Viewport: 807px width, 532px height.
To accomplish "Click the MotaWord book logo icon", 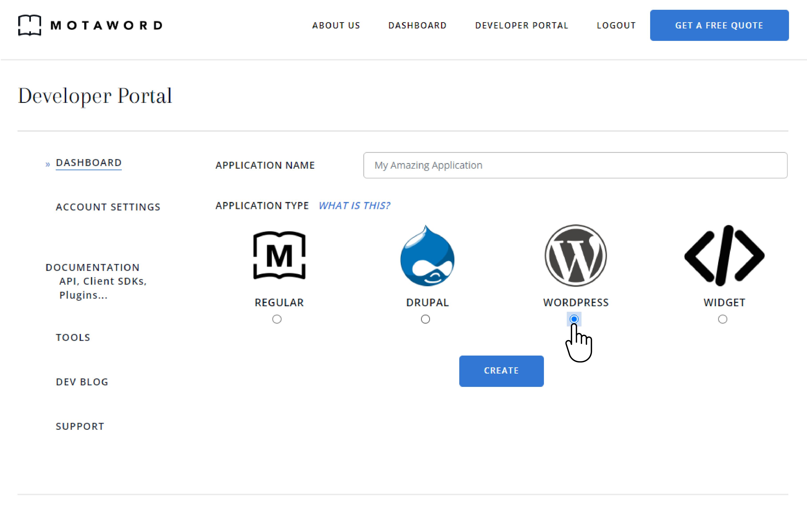I will coord(30,25).
